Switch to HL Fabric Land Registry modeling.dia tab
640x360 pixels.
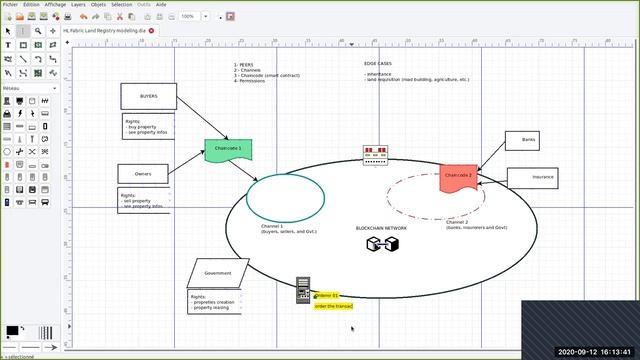coord(104,31)
